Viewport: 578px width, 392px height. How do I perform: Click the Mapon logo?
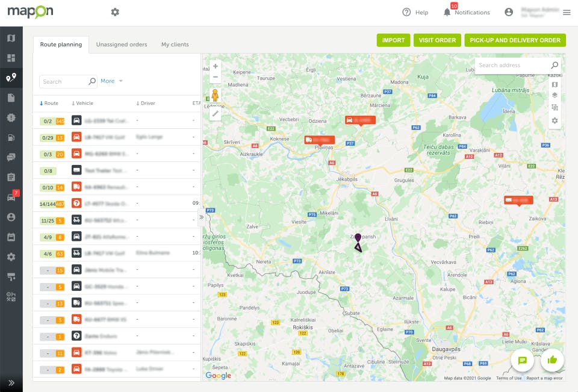click(x=30, y=12)
